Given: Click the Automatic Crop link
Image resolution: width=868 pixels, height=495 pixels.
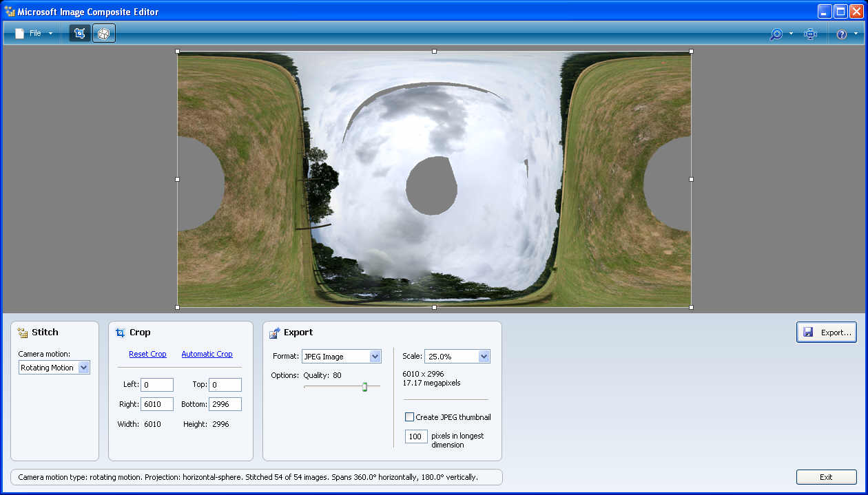Looking at the screenshot, I should coord(207,354).
